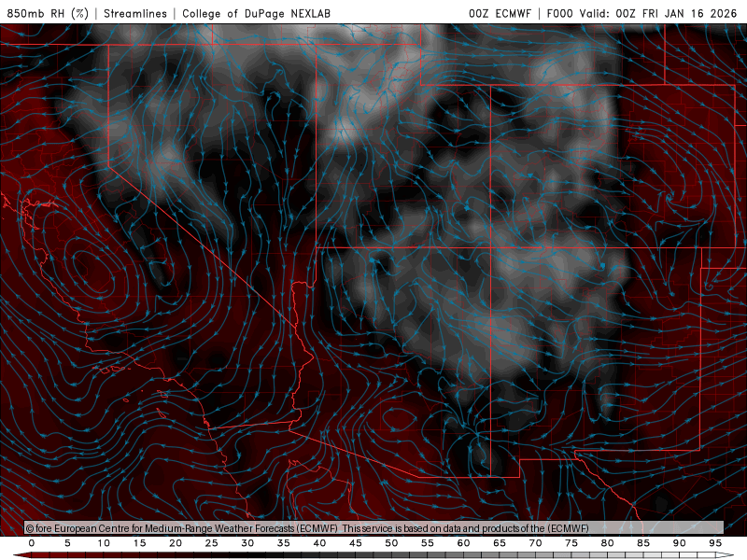
Task: Click the "20" value on the color scale
Action: tap(176, 543)
